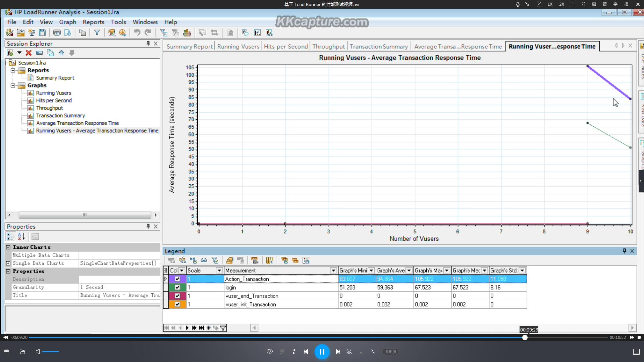
Task: Collapse the Inner Charts property group
Action: 8,247
